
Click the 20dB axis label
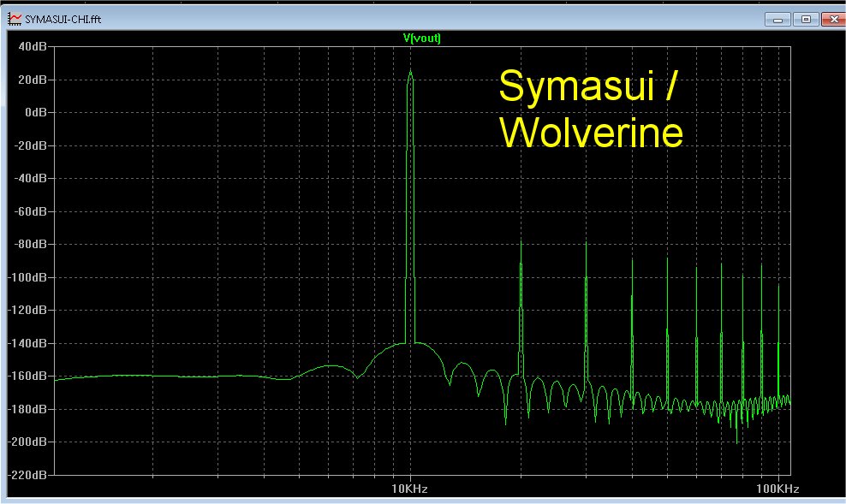(x=33, y=80)
